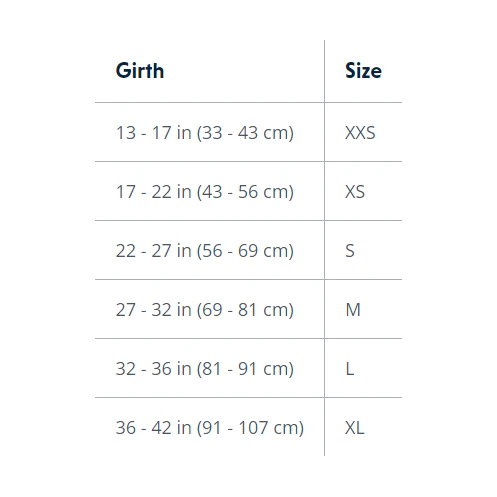Select the 22 - 27 in girth cell

coord(210,250)
